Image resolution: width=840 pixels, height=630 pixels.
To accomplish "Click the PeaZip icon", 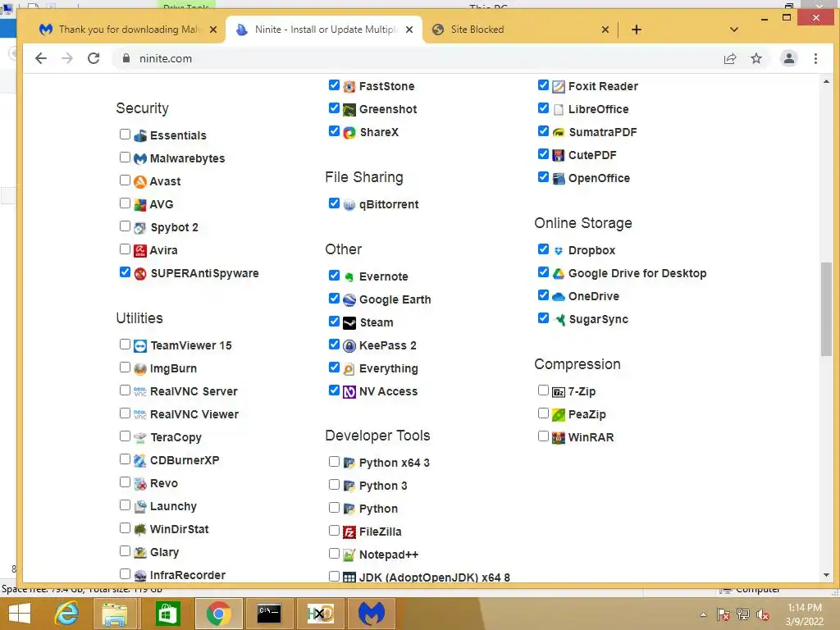I will (558, 414).
